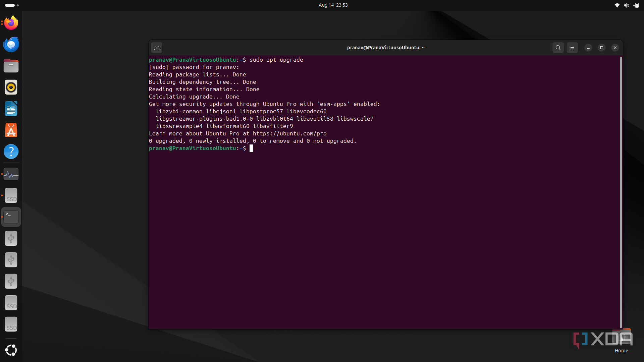Viewport: 644px width, 362px height.
Task: Minimize the terminal window
Action: click(x=588, y=48)
